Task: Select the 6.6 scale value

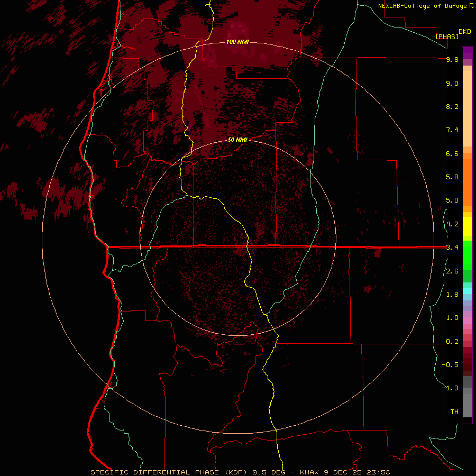Action: 452,153
